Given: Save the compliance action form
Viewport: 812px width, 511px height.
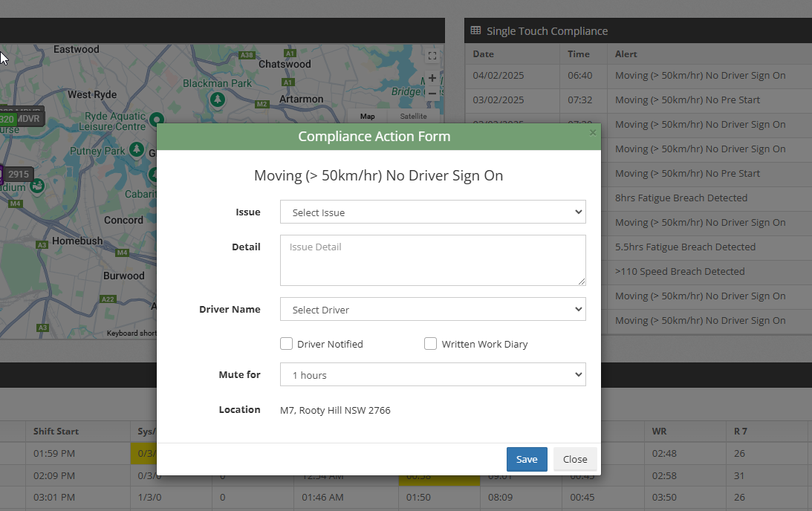Looking at the screenshot, I should tap(527, 459).
